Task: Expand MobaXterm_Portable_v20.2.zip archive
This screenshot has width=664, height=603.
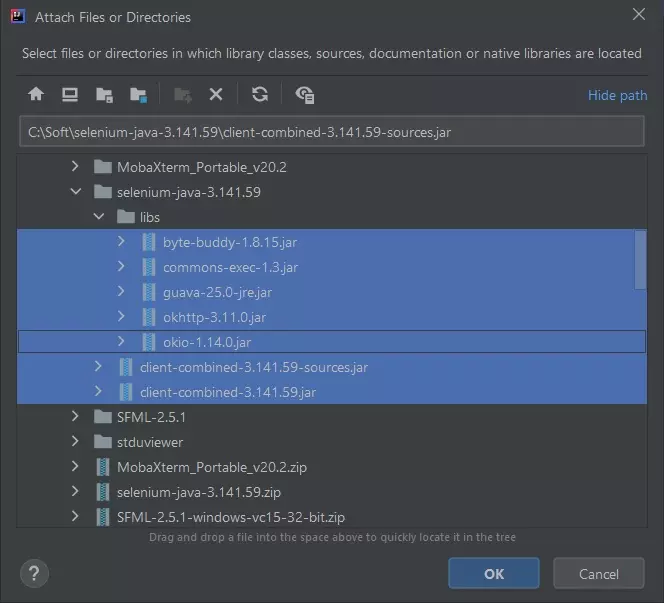Action: tap(75, 466)
